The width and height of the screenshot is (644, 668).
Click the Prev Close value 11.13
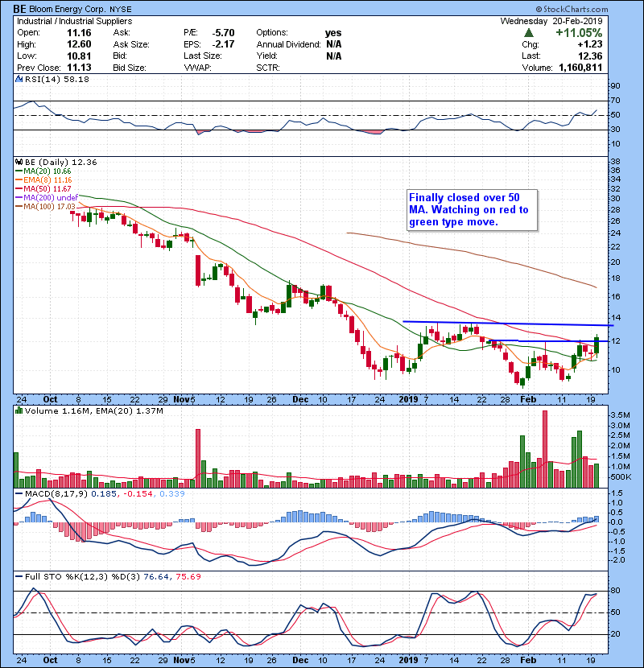[x=79, y=68]
